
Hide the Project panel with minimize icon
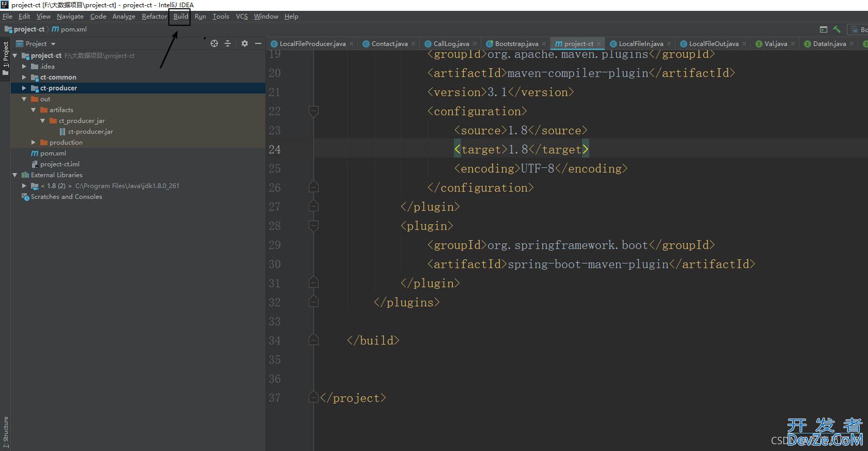coord(258,43)
